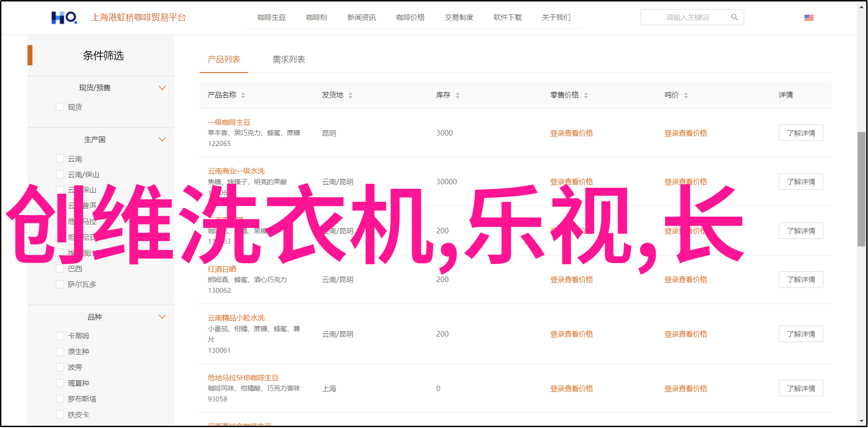Viewport: 868px width, 428px height.
Task: Click product code 130062
Action: (219, 290)
